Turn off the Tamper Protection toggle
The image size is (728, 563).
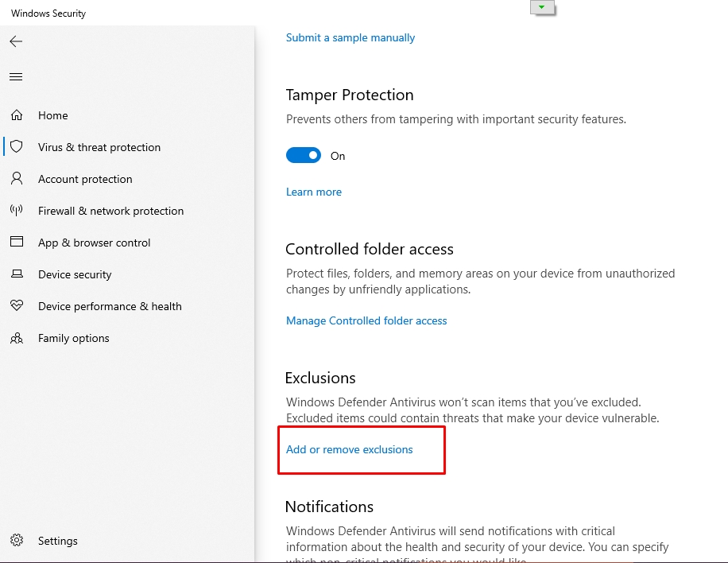click(304, 156)
